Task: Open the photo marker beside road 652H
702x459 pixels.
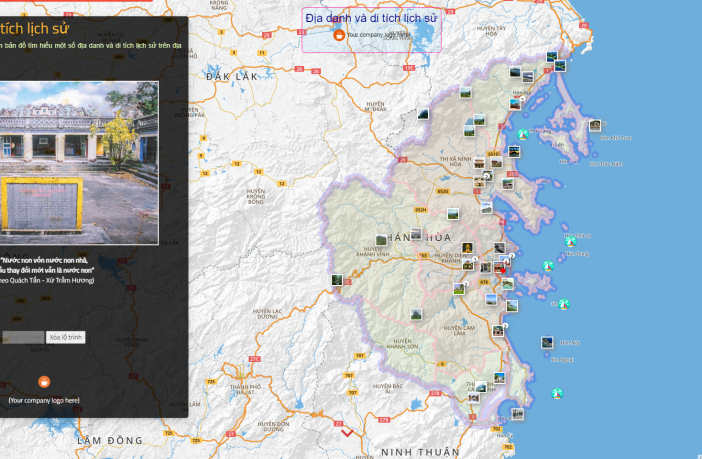Action: [x=453, y=214]
